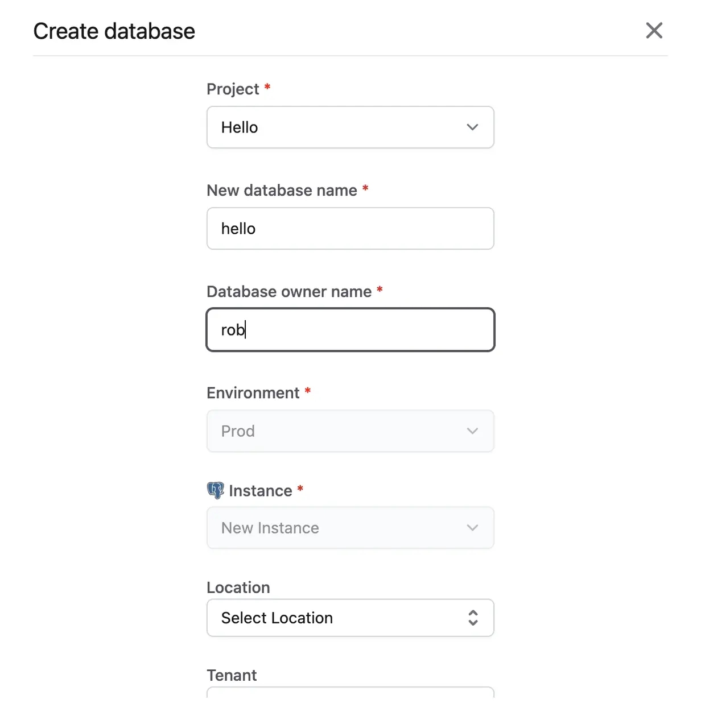This screenshot has height=728, width=701.
Task: Open the Environment dropdown showing Prod
Action: (x=350, y=431)
